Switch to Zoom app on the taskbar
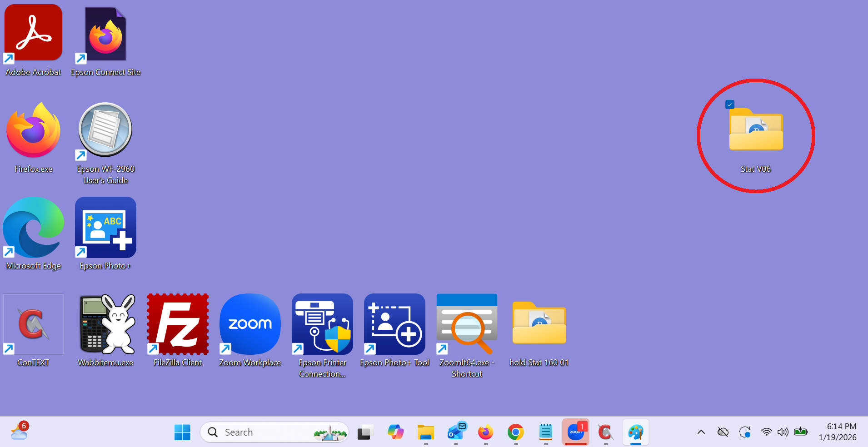The image size is (868, 447). coord(576,432)
